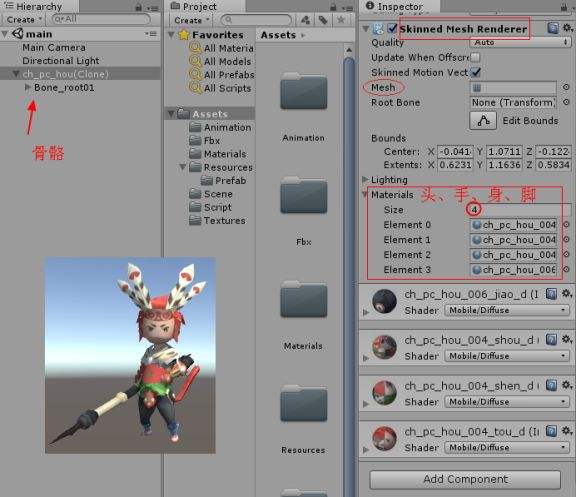Toggle Update When Offscreen checkbox
The image size is (576, 497).
(x=475, y=57)
